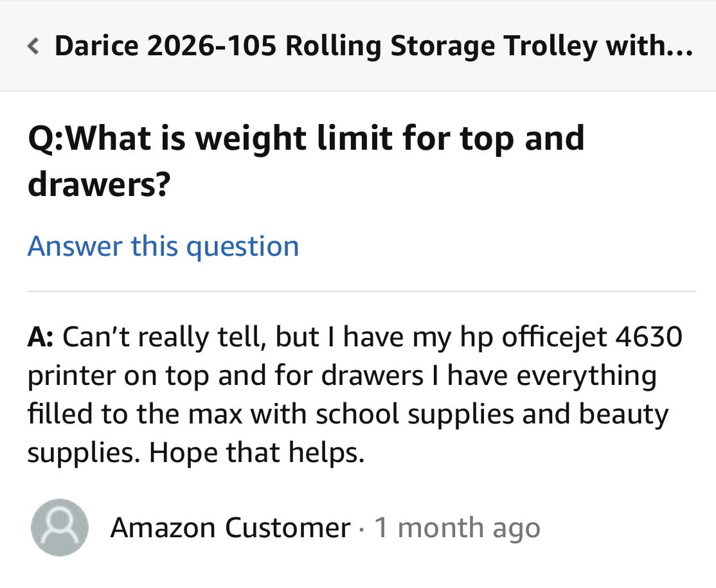The height and width of the screenshot is (588, 716).
Task: Open the Darice 2026-105 product title
Action: (x=373, y=46)
